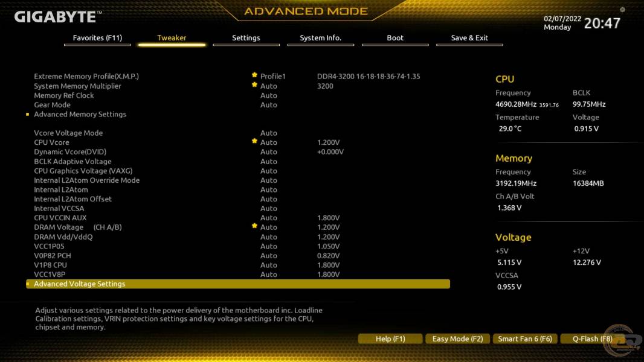The height and width of the screenshot is (362, 644).
Task: Click the favorite star beside DRAM Voltage
Action: click(x=254, y=226)
